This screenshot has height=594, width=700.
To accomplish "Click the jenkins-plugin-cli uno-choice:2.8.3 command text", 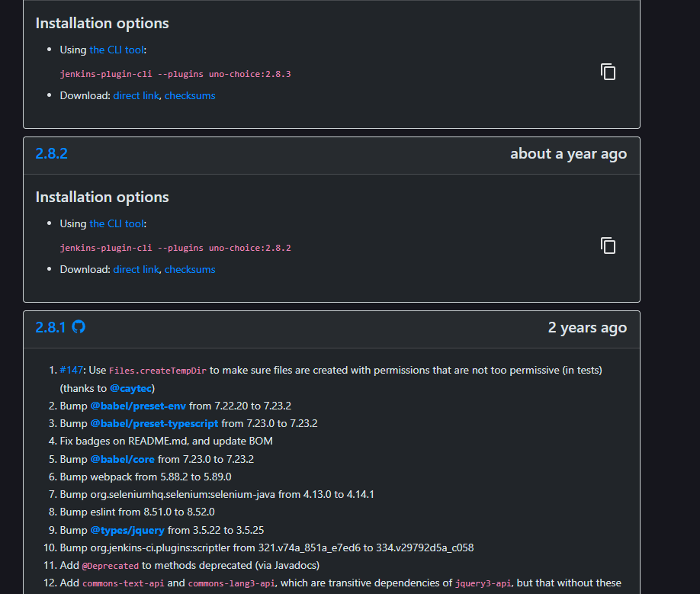I will pyautogui.click(x=175, y=74).
